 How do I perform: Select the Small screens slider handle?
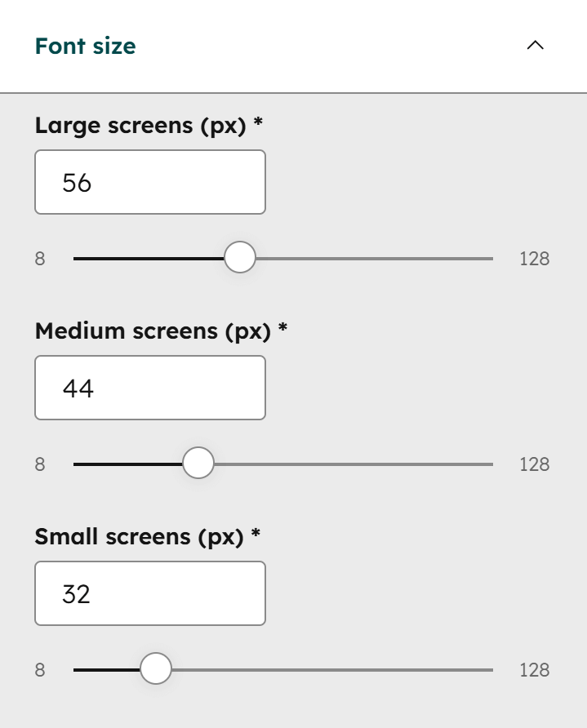point(156,668)
